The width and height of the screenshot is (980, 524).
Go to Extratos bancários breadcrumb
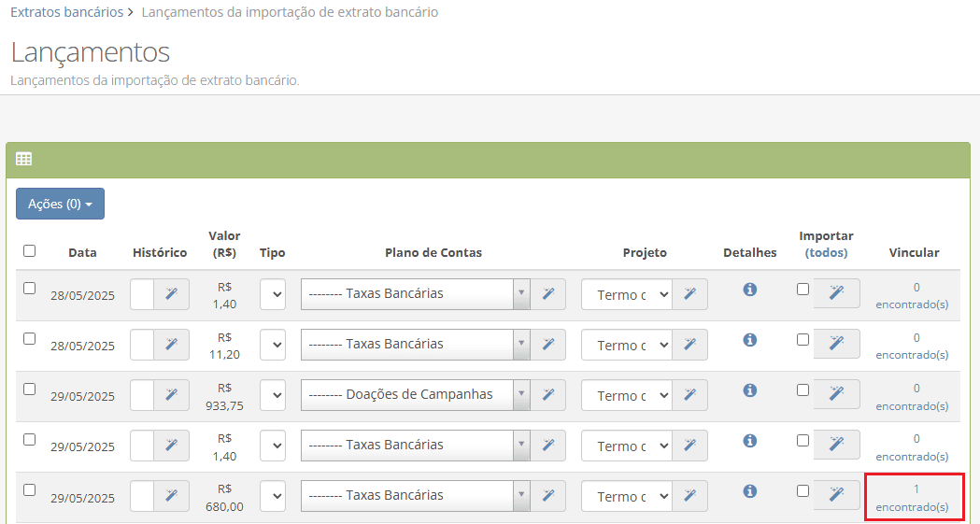pos(67,12)
